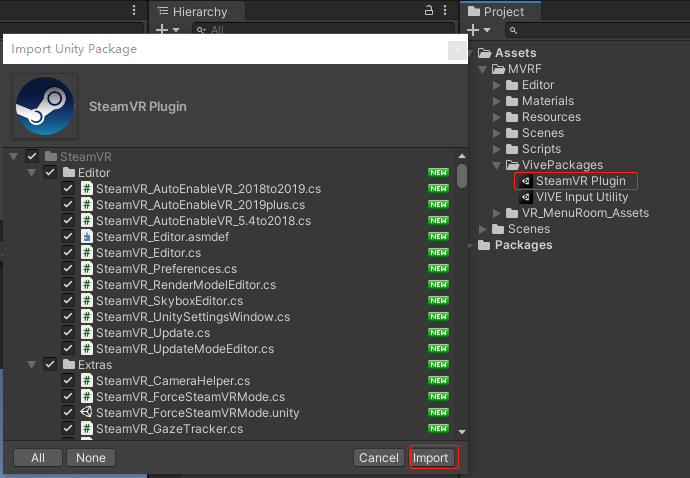Expand the Materials folder in Project

497,101
